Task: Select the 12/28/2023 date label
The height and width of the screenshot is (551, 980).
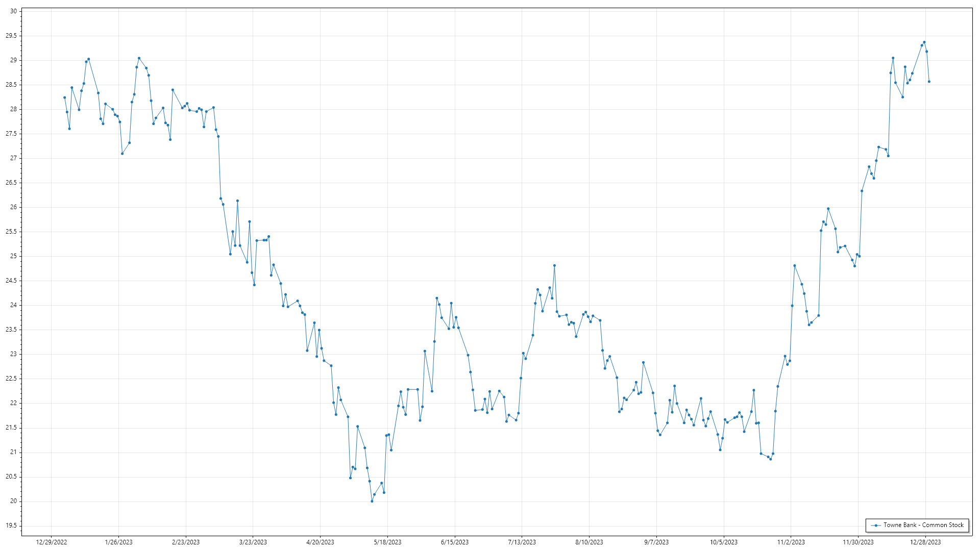Action: (925, 542)
